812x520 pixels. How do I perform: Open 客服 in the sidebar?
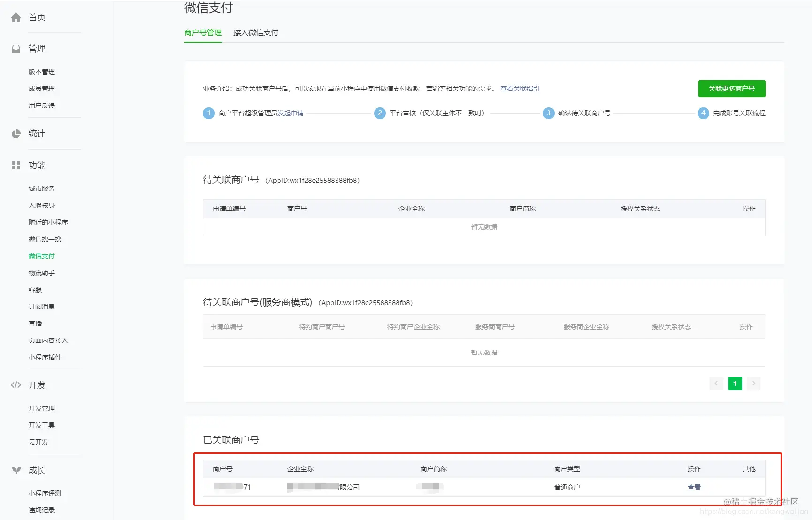tap(35, 290)
